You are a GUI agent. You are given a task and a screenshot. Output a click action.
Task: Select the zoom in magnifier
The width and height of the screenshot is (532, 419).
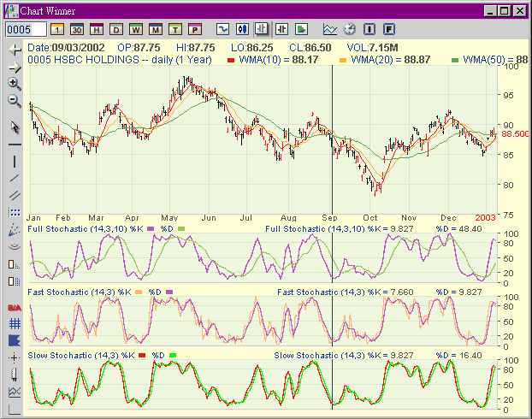coord(15,84)
